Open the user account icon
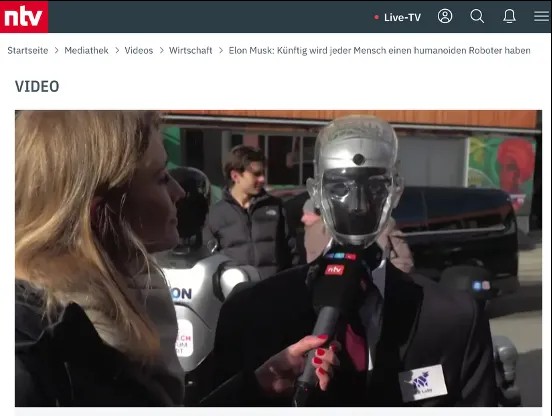 point(445,16)
